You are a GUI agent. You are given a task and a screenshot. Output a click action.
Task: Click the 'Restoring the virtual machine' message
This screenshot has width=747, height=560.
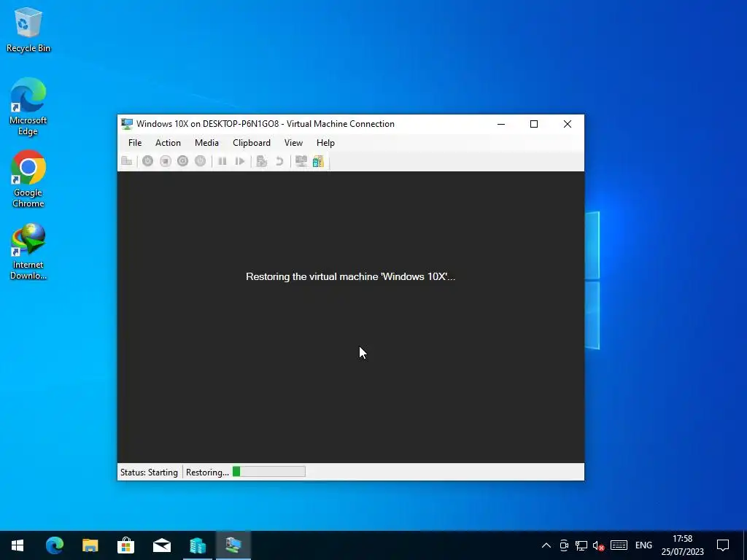coord(351,276)
